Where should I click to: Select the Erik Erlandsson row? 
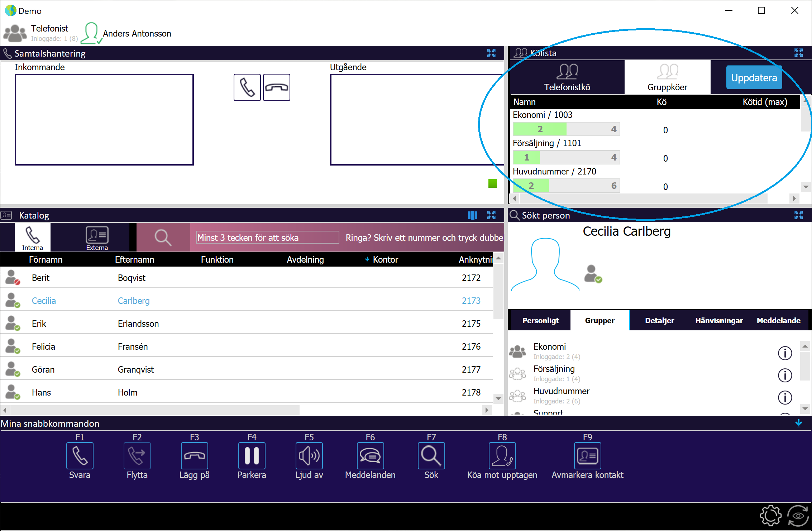pyautogui.click(x=247, y=324)
